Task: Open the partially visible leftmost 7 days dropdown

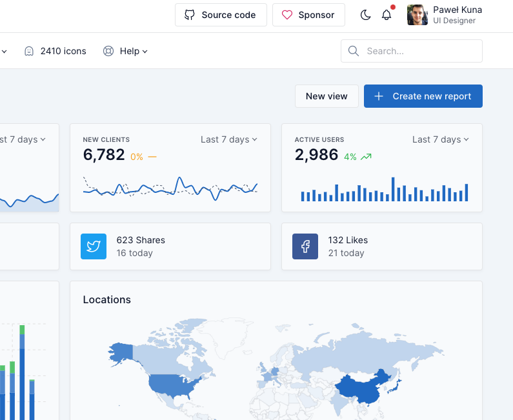Action: click(23, 139)
